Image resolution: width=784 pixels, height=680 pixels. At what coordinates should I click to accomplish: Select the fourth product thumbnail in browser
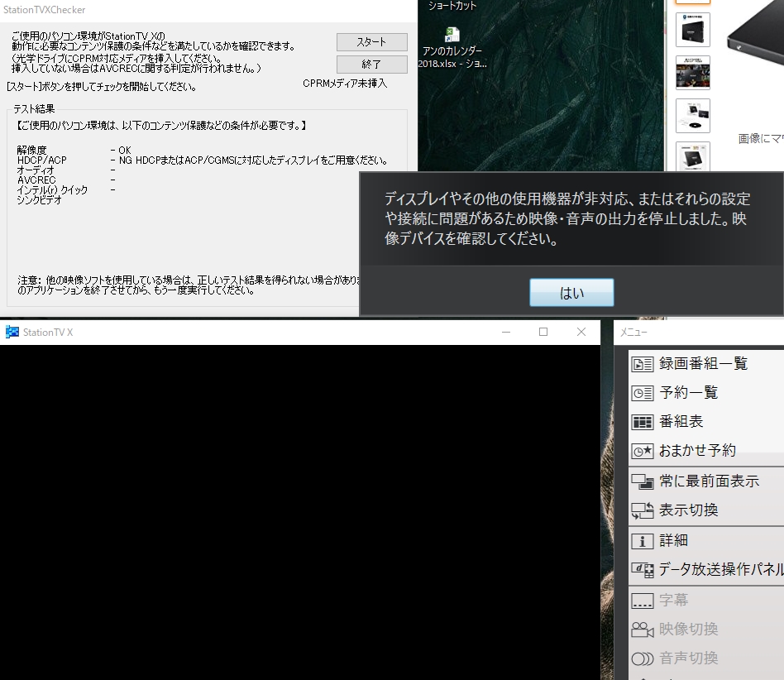692,156
